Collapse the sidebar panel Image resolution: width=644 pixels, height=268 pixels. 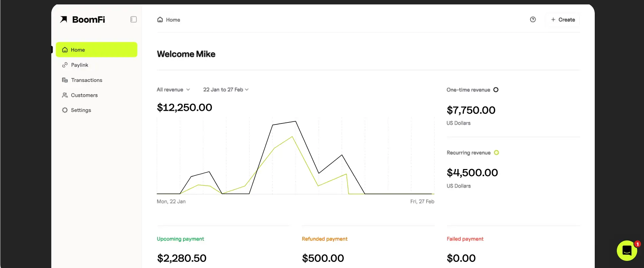(133, 19)
